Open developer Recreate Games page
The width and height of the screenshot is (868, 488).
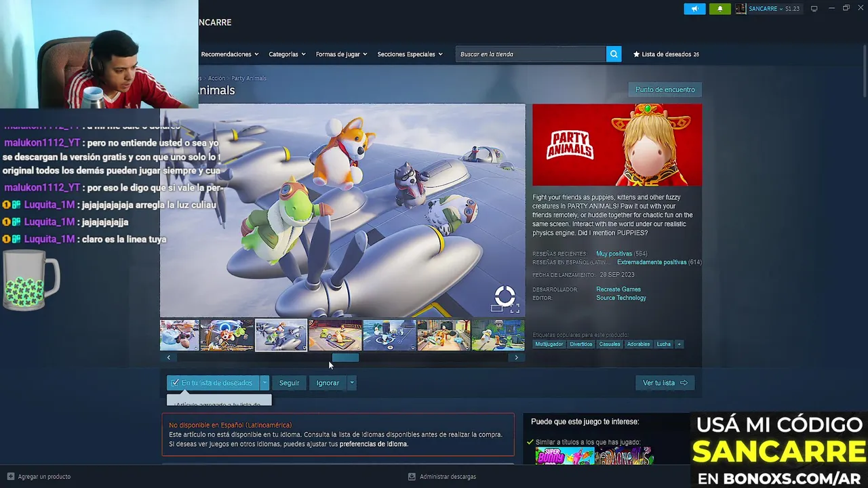pyautogui.click(x=618, y=289)
